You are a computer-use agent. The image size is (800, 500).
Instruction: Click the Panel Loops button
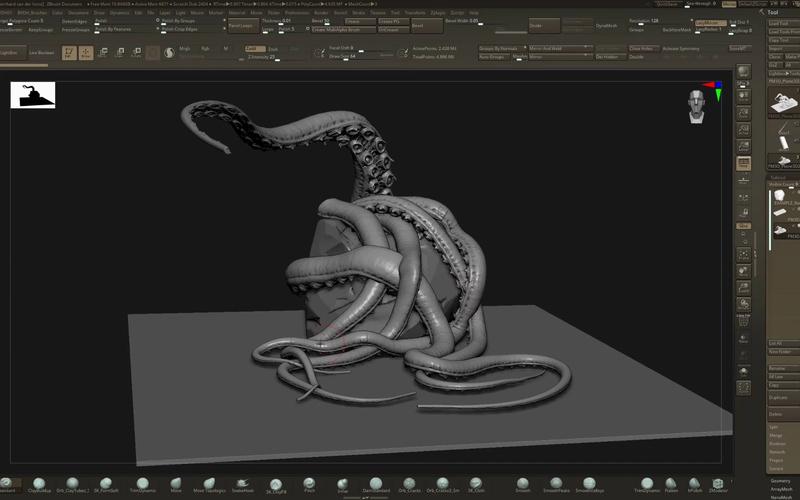pyautogui.click(x=240, y=25)
